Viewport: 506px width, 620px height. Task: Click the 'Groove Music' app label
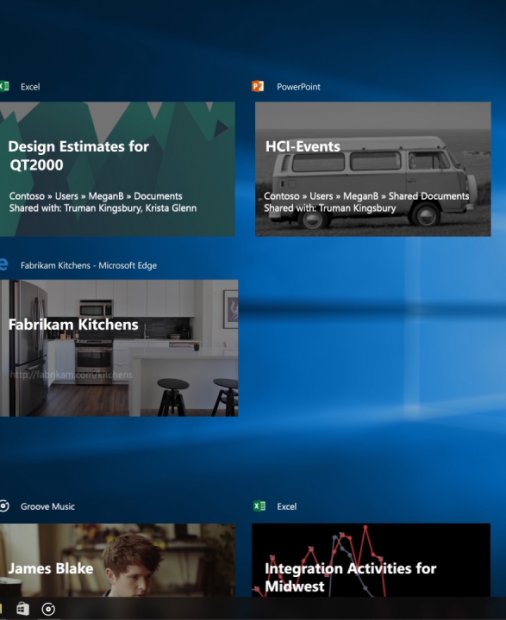[x=47, y=507]
